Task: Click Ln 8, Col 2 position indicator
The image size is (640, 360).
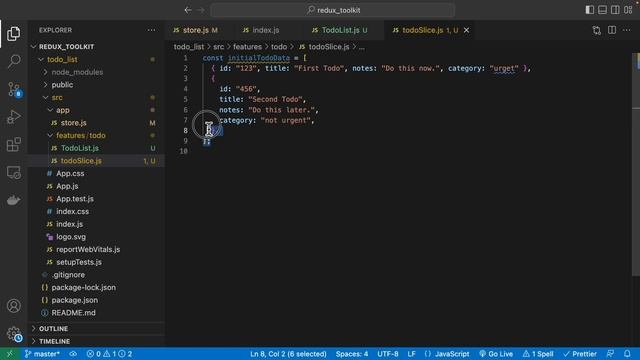Action: [x=288, y=354]
